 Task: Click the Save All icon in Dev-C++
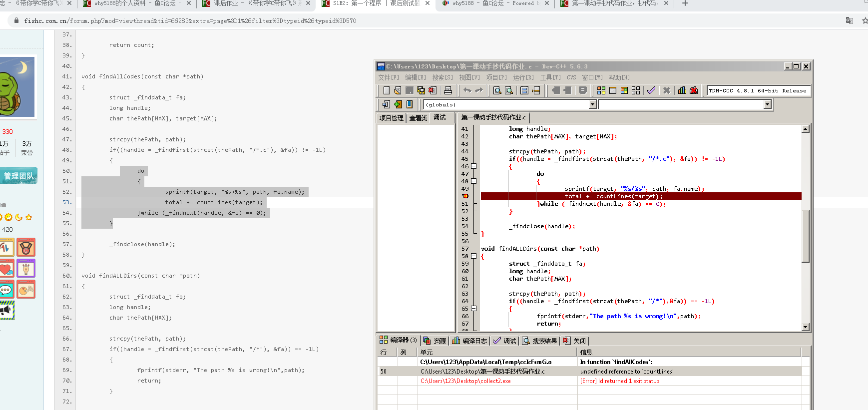click(421, 90)
